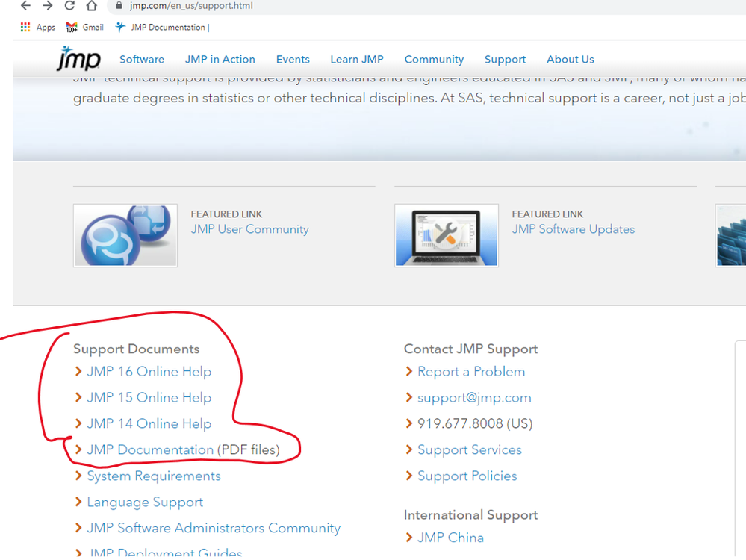
Task: Click the JMP Software Updates laptop thumbnail
Action: pos(447,235)
